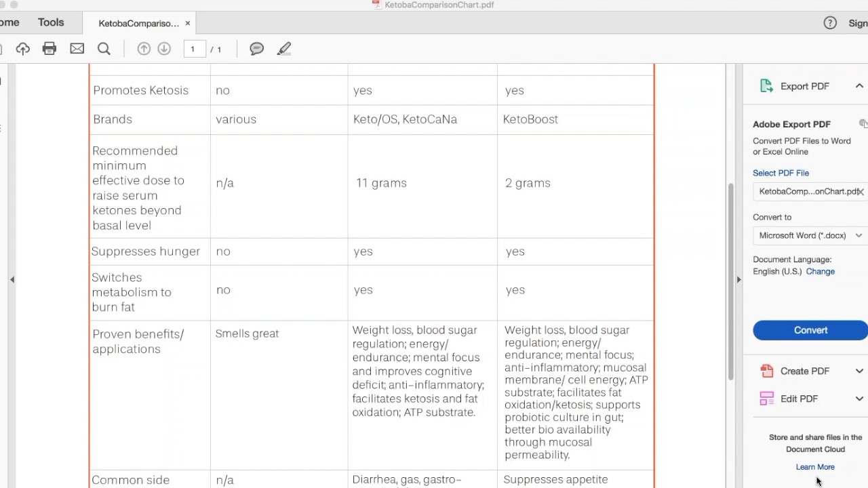This screenshot has width=868, height=488.
Task: Remove selected file KetobaComp...onChart.pdf
Action: tap(861, 192)
